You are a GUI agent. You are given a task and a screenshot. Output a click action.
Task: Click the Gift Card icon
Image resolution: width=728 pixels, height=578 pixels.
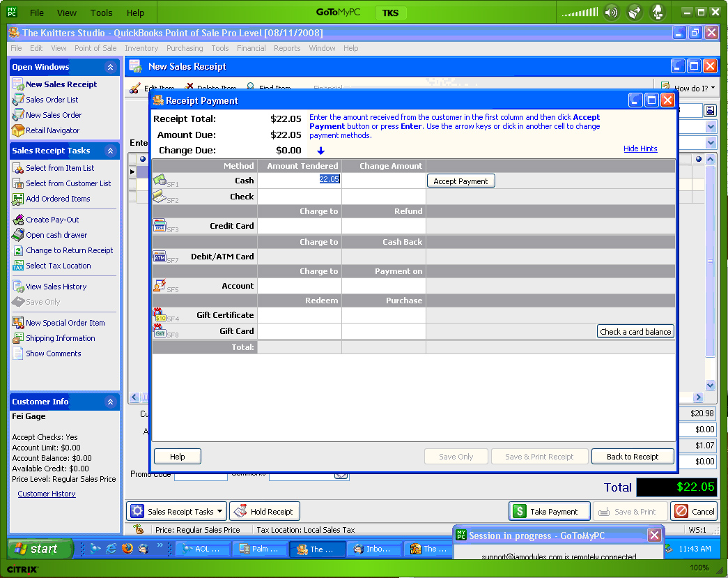160,330
